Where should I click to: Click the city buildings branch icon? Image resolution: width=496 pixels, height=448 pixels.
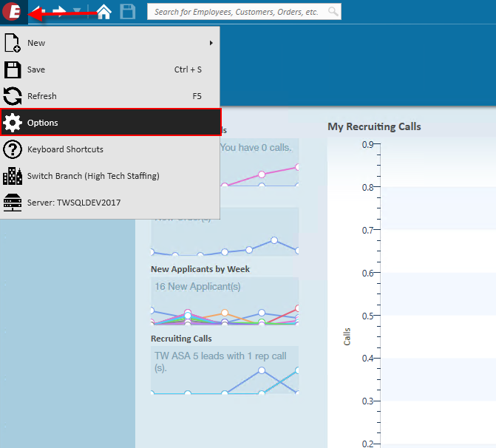click(x=13, y=176)
